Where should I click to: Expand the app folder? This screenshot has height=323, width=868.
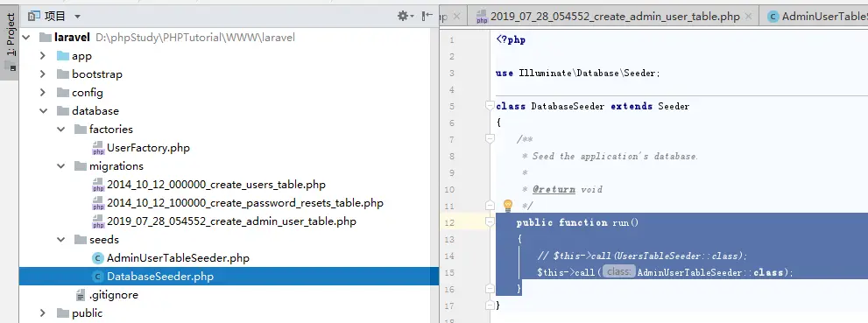pos(43,56)
